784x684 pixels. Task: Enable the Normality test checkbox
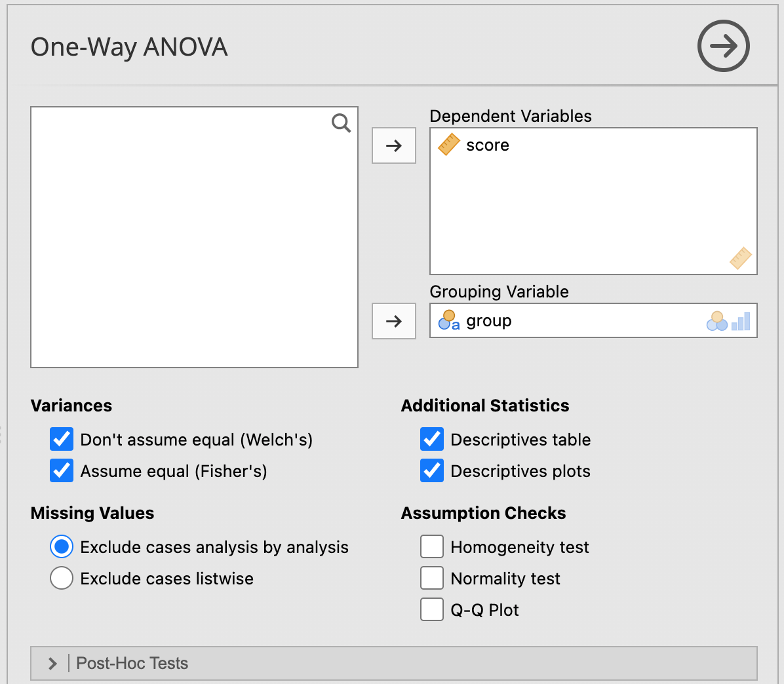pos(432,579)
